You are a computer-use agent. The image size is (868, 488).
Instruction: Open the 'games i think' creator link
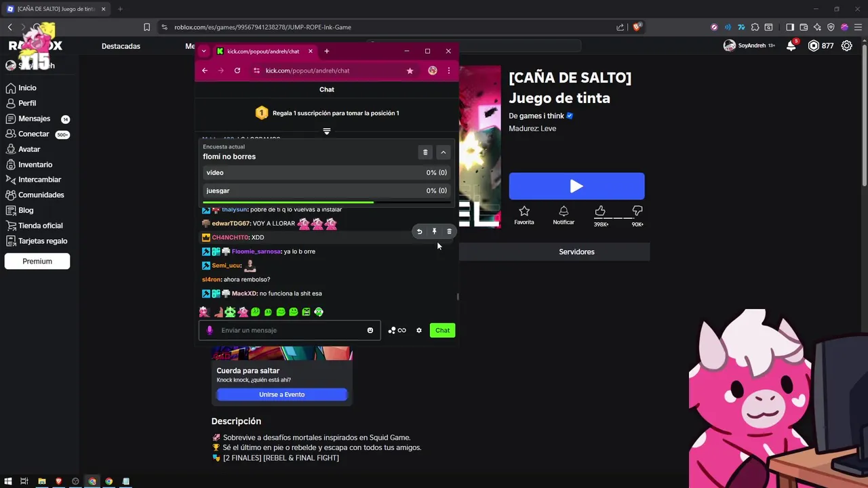tap(541, 116)
